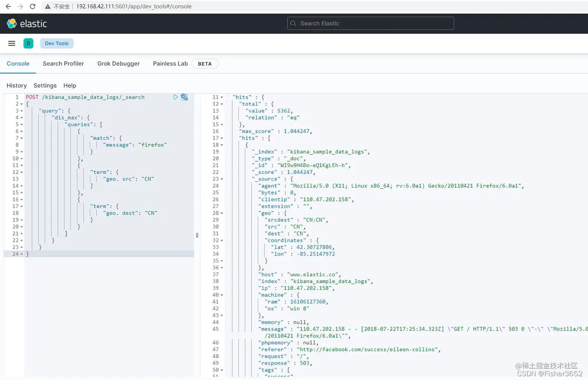
Task: Collapse the first term block at line 12
Action: click(x=21, y=172)
